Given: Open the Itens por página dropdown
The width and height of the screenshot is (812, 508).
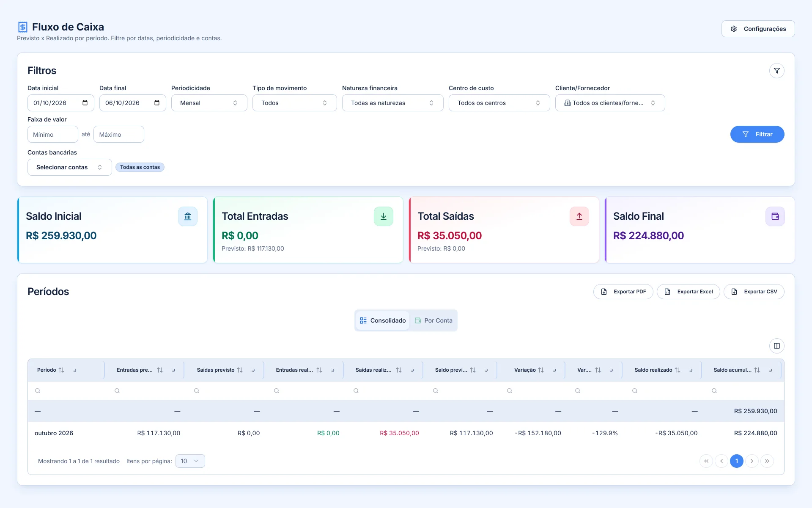Looking at the screenshot, I should (190, 461).
